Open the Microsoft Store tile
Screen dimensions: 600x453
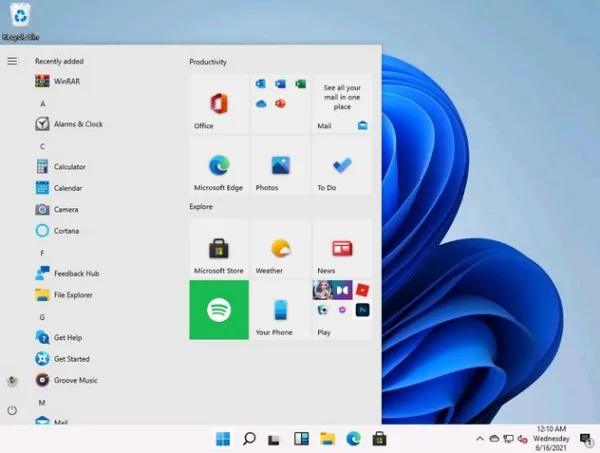(x=219, y=248)
